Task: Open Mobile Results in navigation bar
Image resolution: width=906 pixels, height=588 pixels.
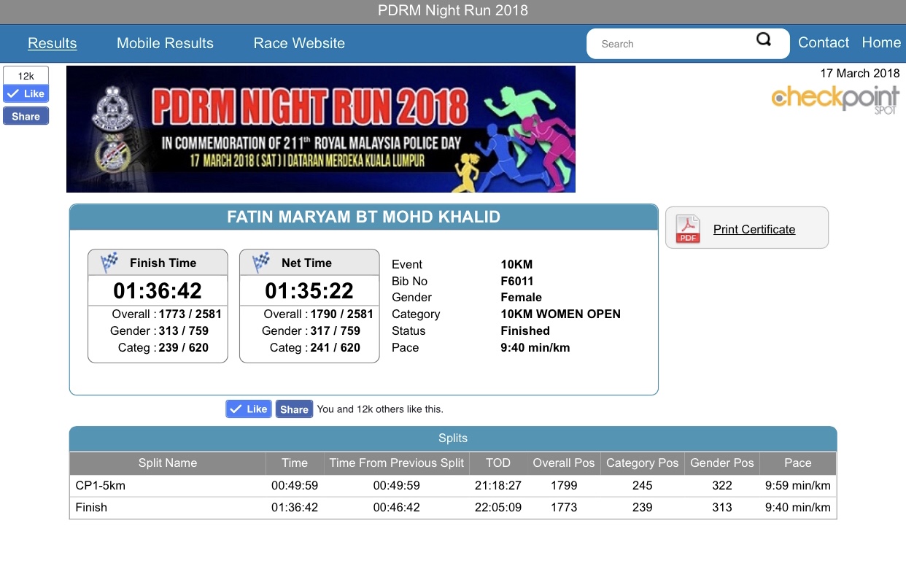Action: coord(165,43)
